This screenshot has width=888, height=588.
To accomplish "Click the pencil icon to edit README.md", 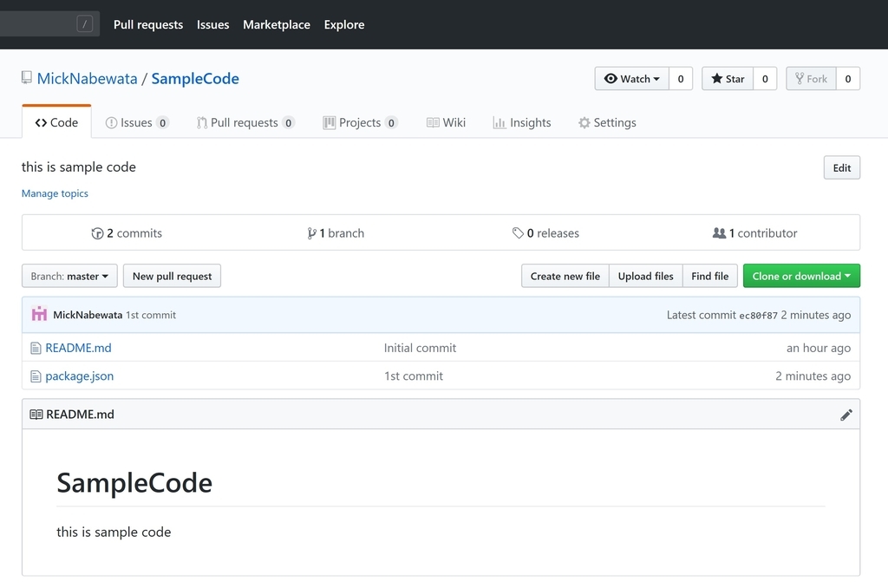I will pos(846,415).
